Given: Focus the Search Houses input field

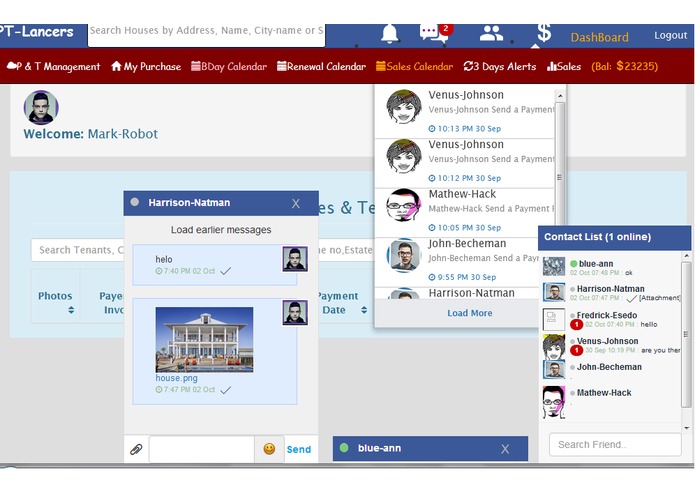Looking at the screenshot, I should point(207,34).
